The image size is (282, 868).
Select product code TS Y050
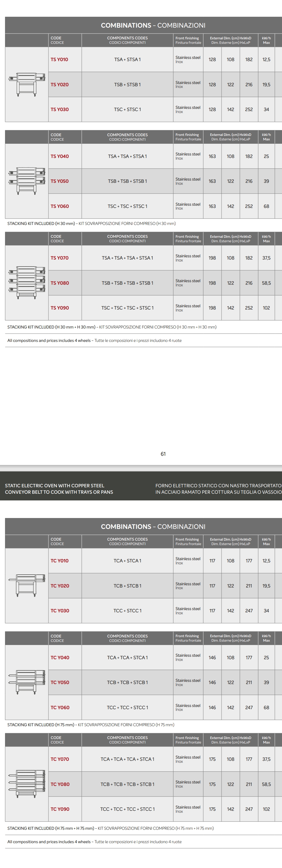tap(60, 181)
